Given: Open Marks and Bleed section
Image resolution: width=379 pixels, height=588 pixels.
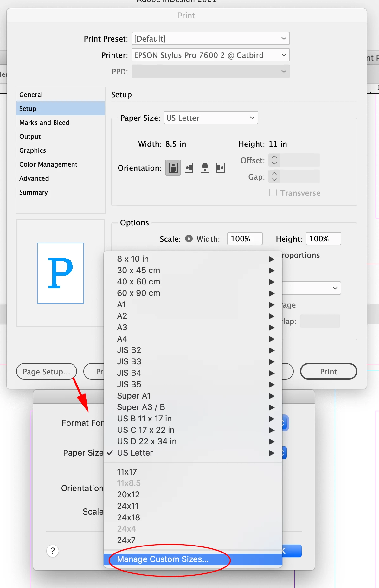Looking at the screenshot, I should (61, 123).
